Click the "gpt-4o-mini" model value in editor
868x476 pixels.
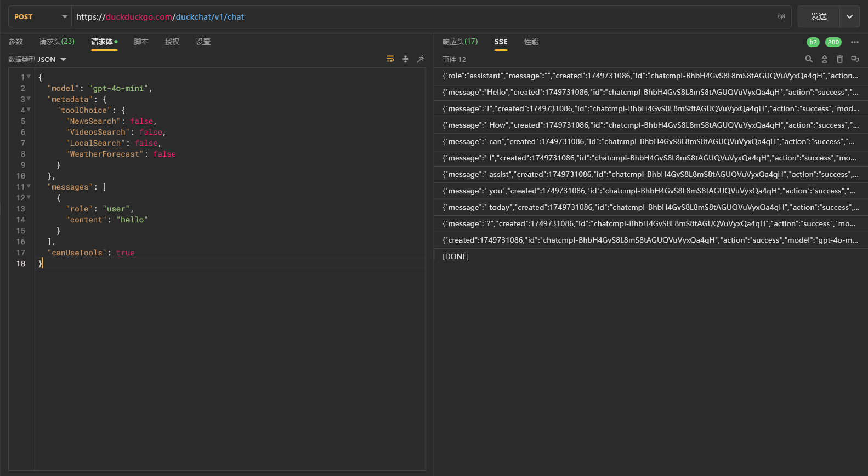118,88
